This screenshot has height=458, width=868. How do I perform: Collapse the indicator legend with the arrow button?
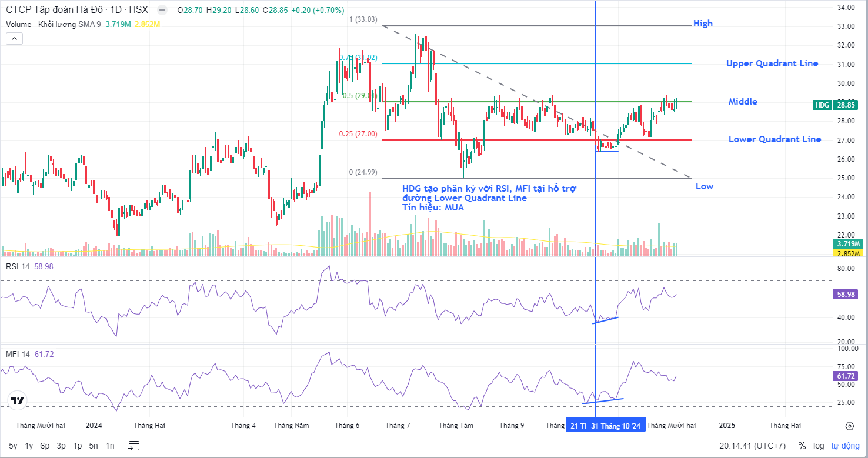pos(15,39)
